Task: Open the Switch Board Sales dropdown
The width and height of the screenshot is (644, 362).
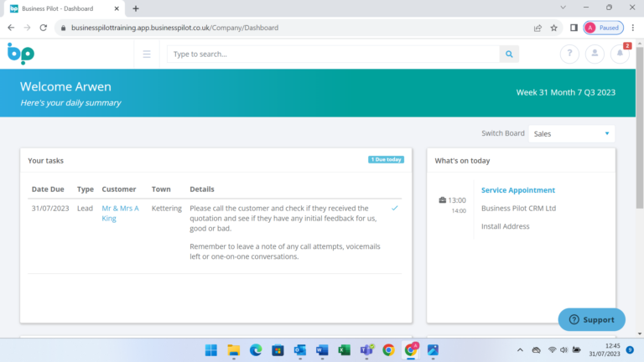Action: [571, 134]
